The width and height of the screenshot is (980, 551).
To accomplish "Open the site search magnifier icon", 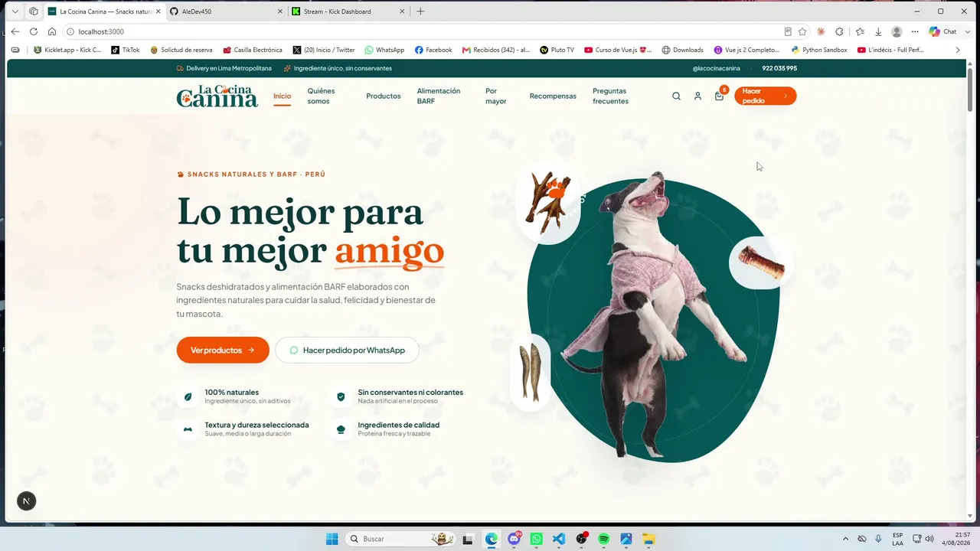I will 676,96.
